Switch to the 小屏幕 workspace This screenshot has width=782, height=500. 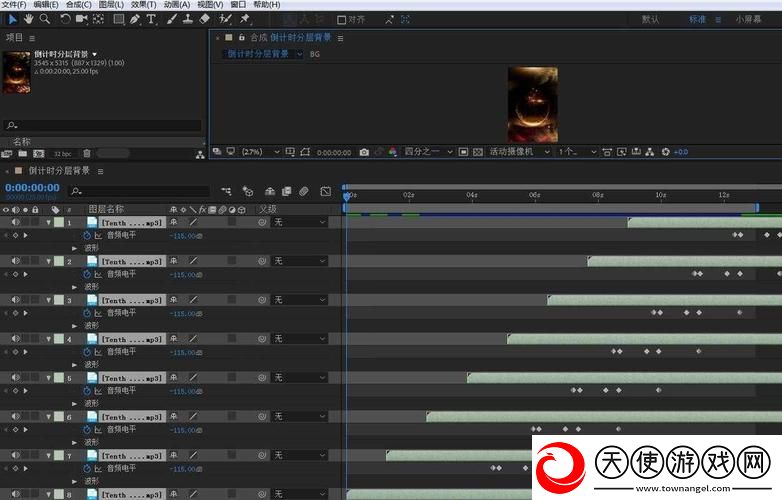(x=749, y=19)
